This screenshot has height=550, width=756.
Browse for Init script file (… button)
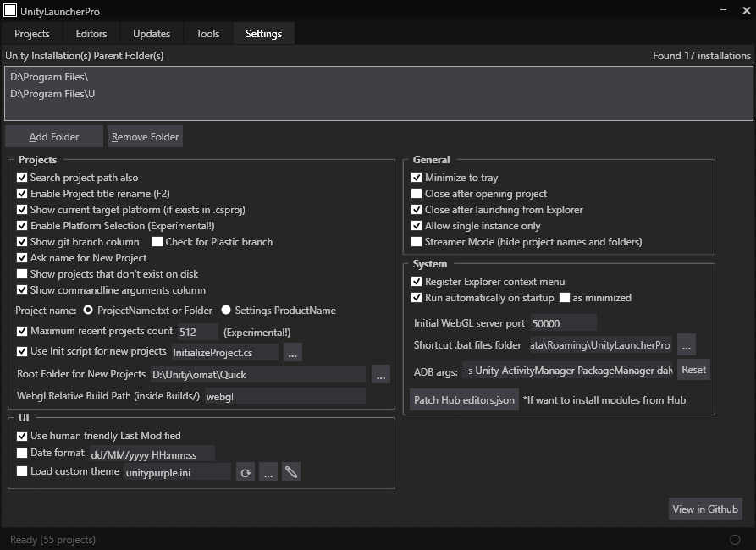pos(293,352)
